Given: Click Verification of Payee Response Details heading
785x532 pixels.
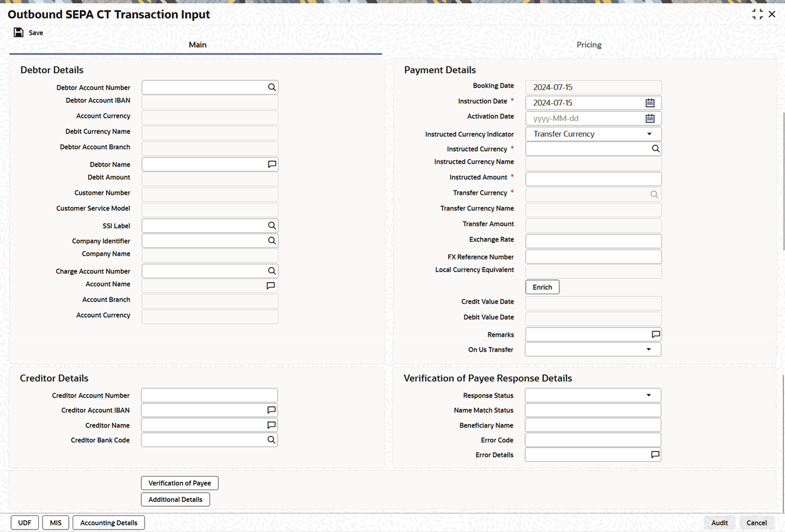Looking at the screenshot, I should (487, 378).
